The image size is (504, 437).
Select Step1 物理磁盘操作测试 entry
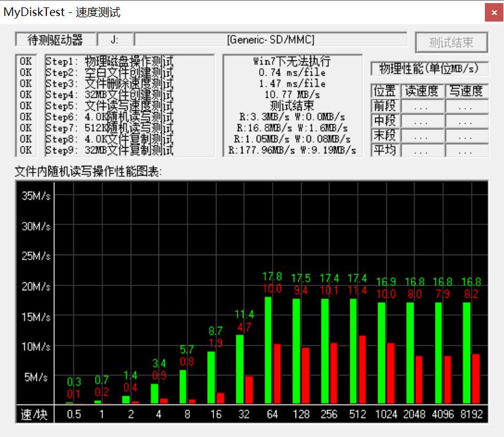coord(109,62)
